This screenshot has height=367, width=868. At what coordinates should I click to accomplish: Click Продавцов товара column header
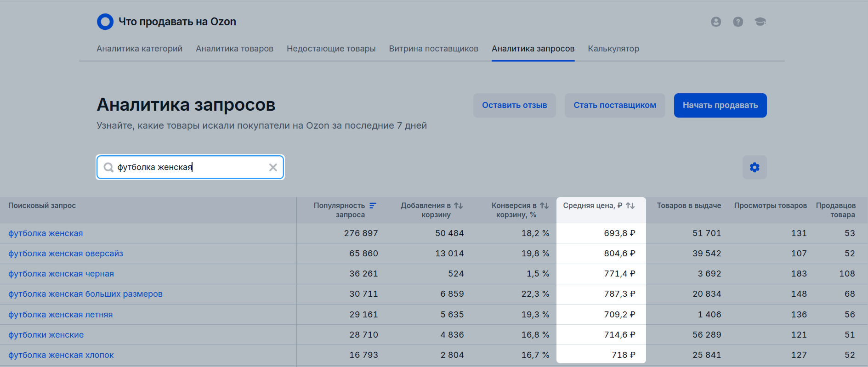(835, 210)
